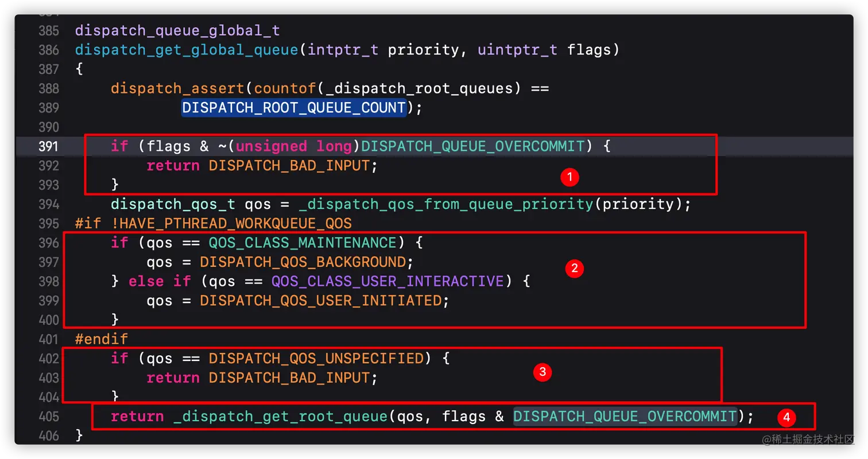Click line number 405 in the gutter
This screenshot has height=459, width=868.
[x=49, y=417]
